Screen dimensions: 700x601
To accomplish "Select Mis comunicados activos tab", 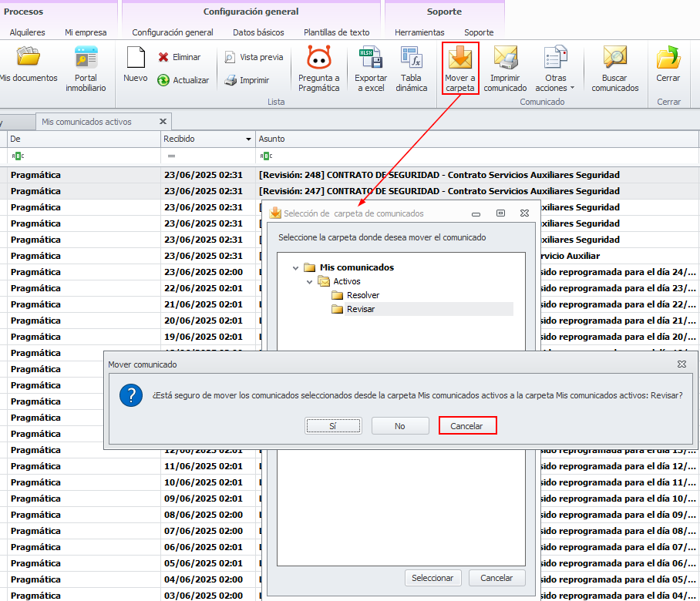I will tap(86, 122).
